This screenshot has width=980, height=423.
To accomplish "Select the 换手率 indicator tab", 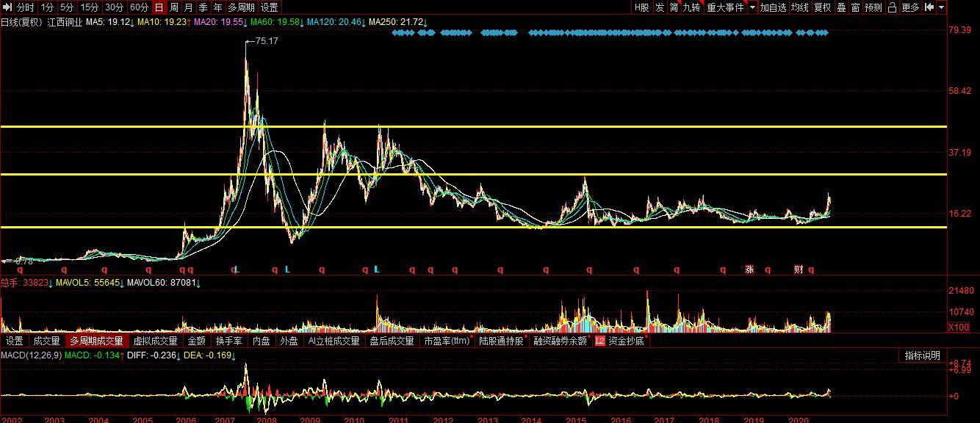I will [x=229, y=341].
